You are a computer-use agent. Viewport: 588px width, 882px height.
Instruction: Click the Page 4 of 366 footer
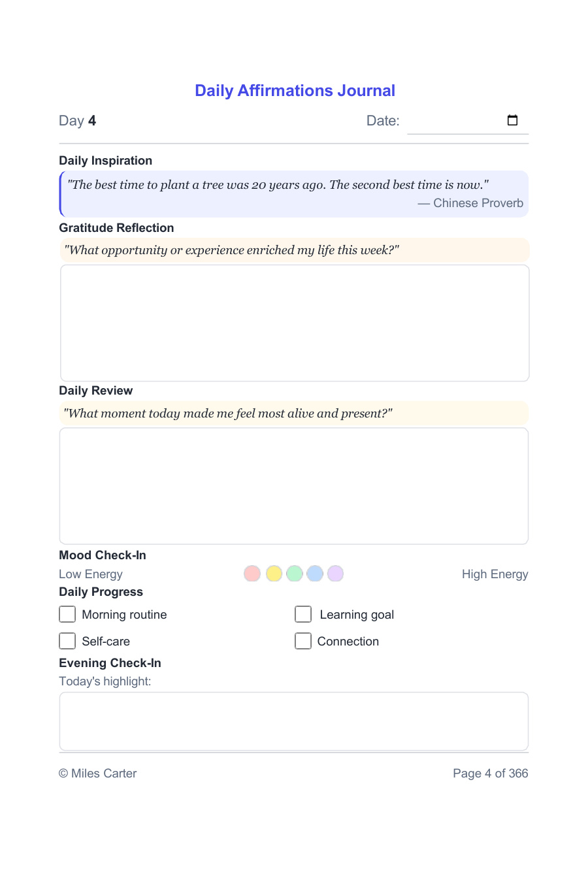tap(491, 774)
